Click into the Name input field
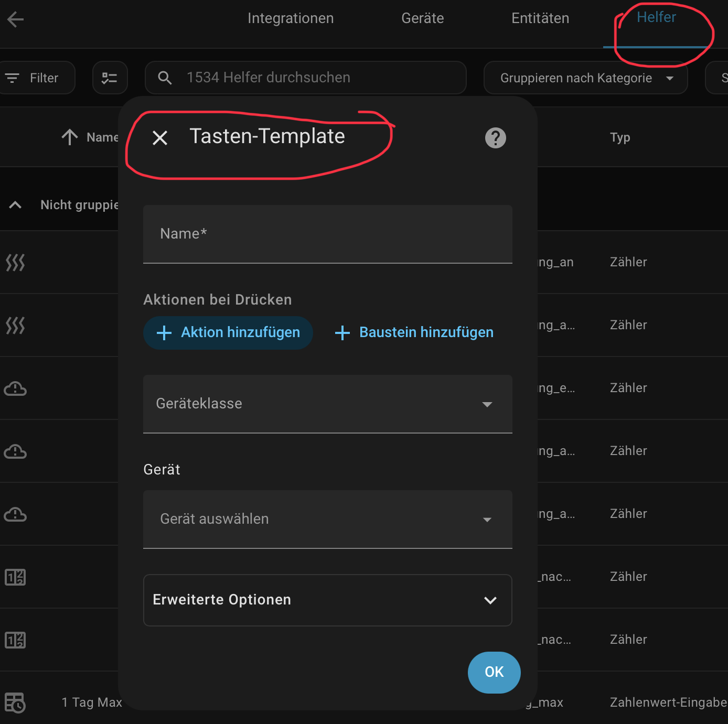This screenshot has width=728, height=724. (327, 234)
